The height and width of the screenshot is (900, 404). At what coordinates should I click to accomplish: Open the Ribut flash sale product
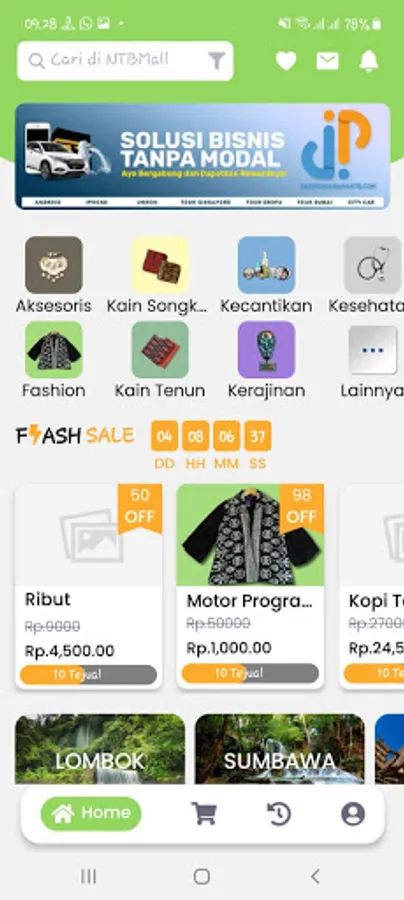88,586
